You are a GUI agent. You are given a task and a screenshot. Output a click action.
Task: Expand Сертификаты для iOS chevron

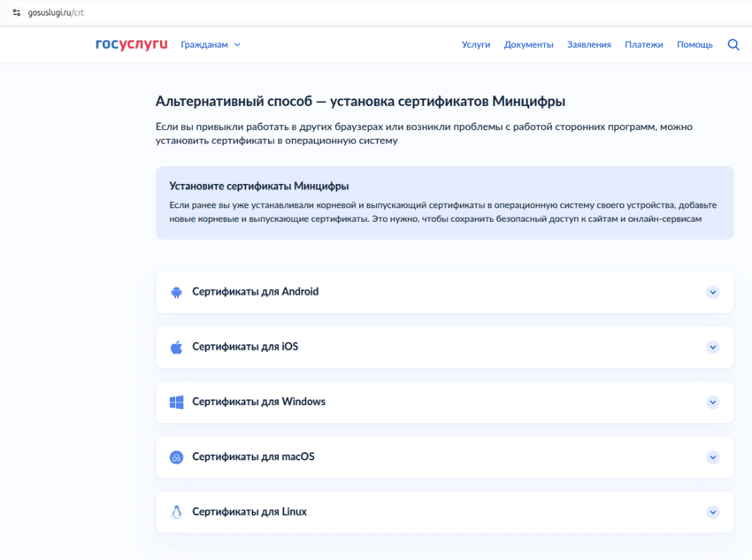(713, 347)
